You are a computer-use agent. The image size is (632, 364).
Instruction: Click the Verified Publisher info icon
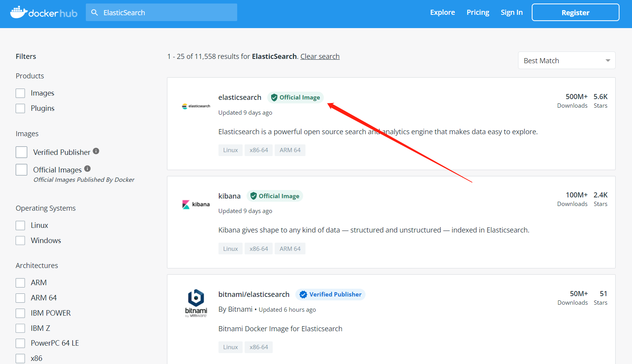pyautogui.click(x=96, y=151)
